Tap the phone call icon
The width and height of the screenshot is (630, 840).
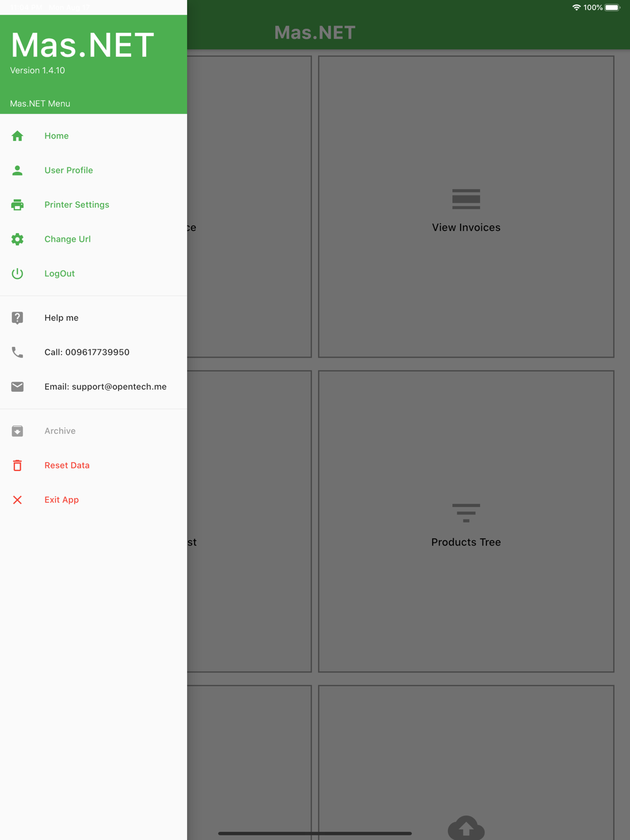tap(18, 353)
